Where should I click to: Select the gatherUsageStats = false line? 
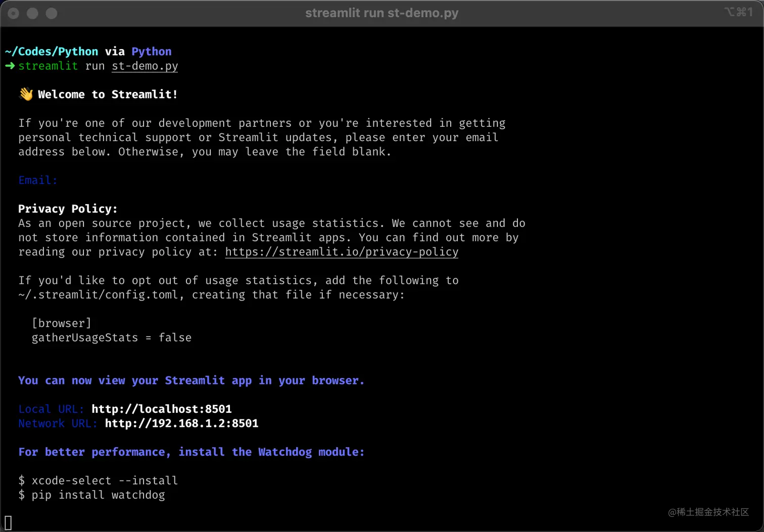coord(111,337)
